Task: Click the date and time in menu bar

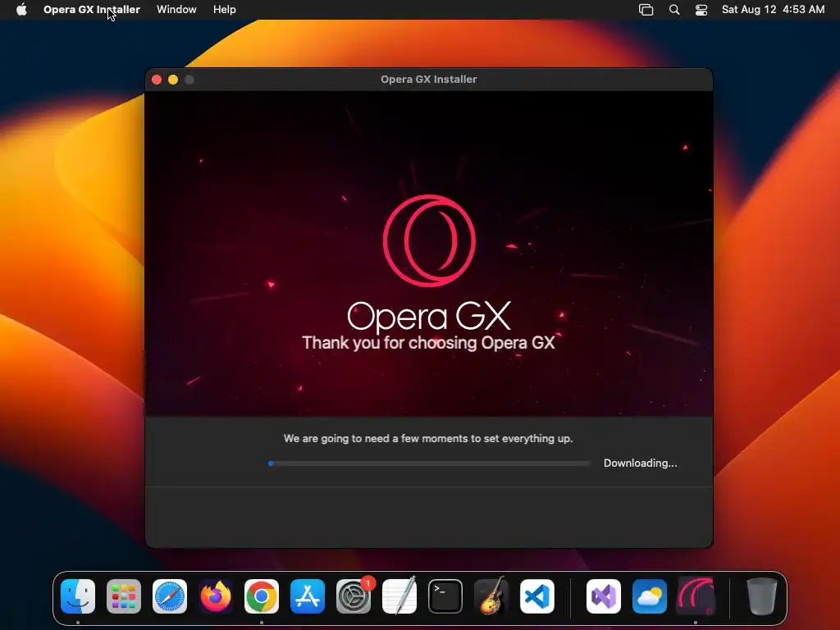Action: pyautogui.click(x=773, y=10)
